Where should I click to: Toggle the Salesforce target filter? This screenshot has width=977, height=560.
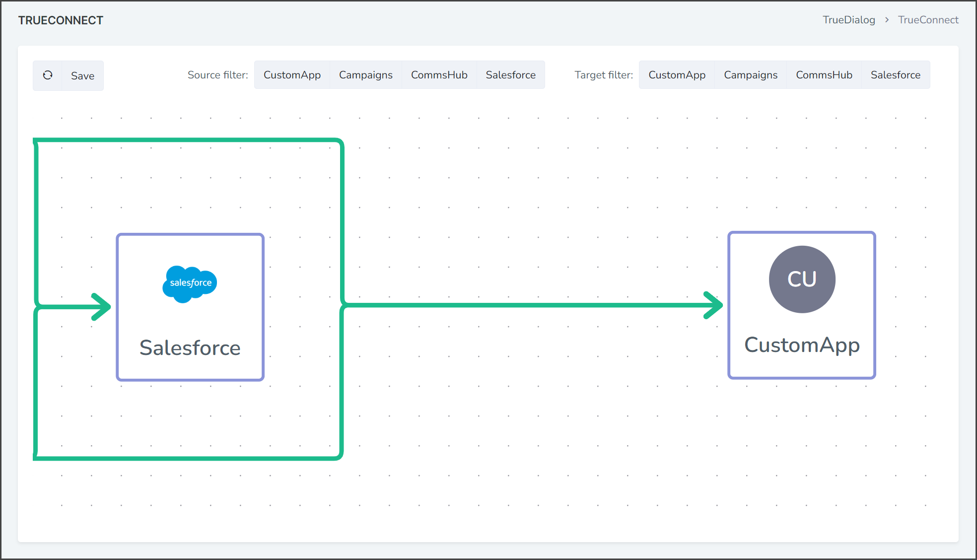896,75
